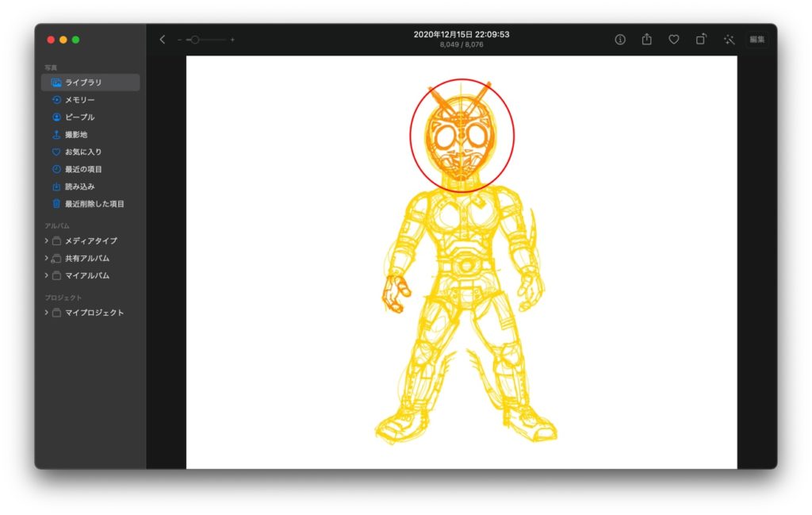The height and width of the screenshot is (515, 812).
Task: Click the お気に入り heart icon in sidebar
Action: point(56,152)
